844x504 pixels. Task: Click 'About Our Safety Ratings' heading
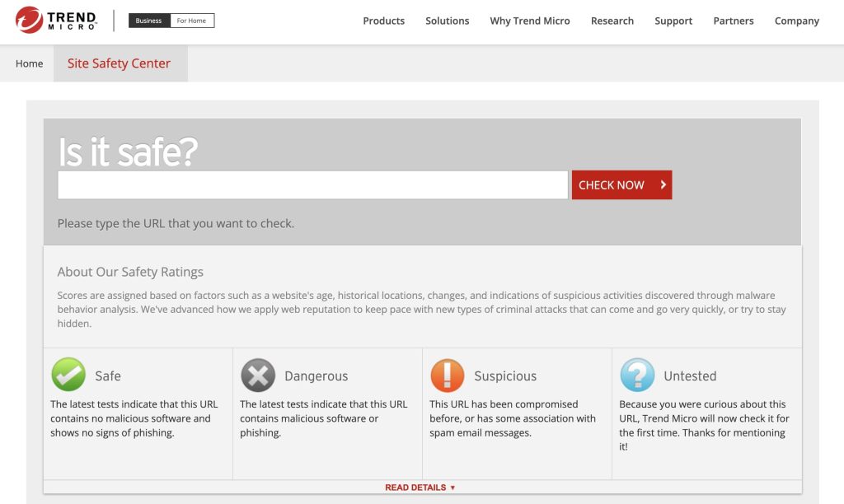click(130, 272)
